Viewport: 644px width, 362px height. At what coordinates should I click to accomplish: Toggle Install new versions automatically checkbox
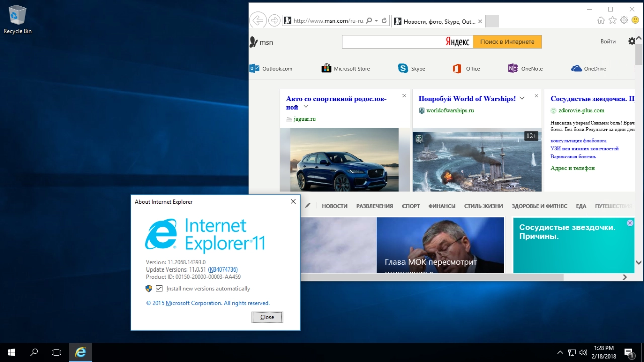pos(159,288)
